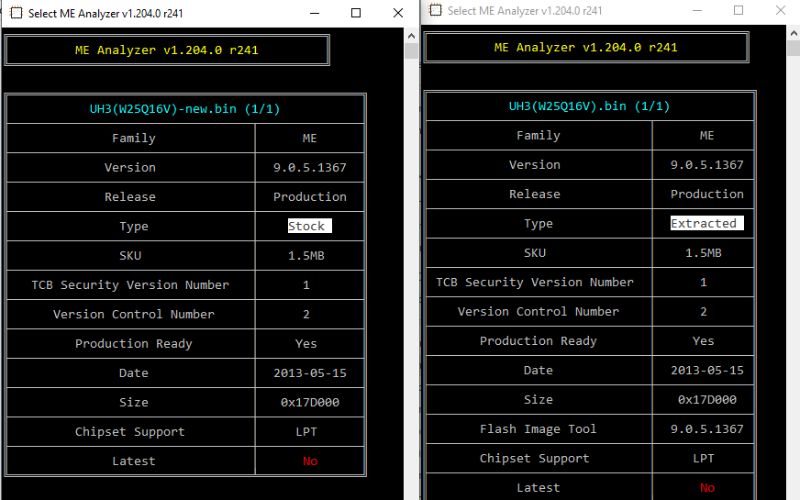Click 'Flash Image Tool' label in right window
Image resolution: width=800 pixels, height=500 pixels.
coord(538,429)
